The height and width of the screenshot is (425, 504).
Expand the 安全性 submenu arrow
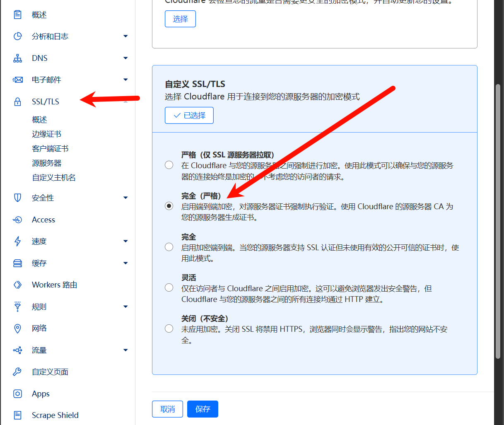tap(125, 198)
